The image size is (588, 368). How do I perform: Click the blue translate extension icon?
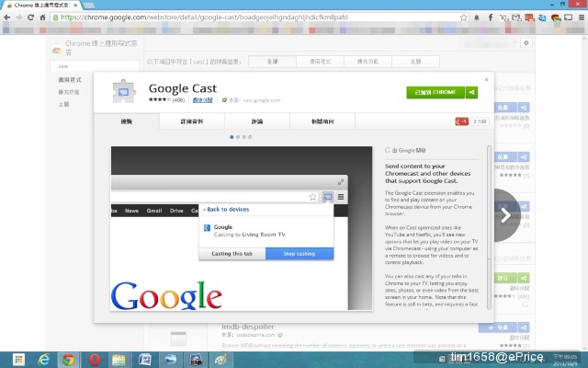click(x=542, y=17)
